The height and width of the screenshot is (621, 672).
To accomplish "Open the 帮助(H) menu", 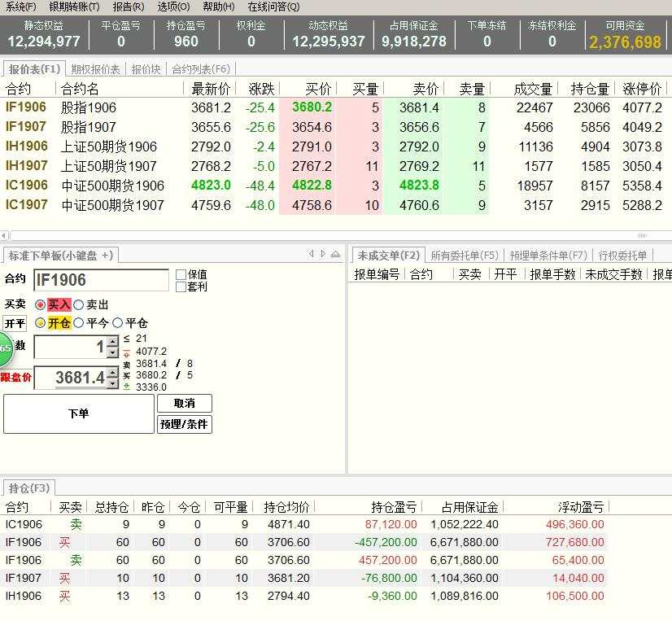I will click(x=219, y=7).
